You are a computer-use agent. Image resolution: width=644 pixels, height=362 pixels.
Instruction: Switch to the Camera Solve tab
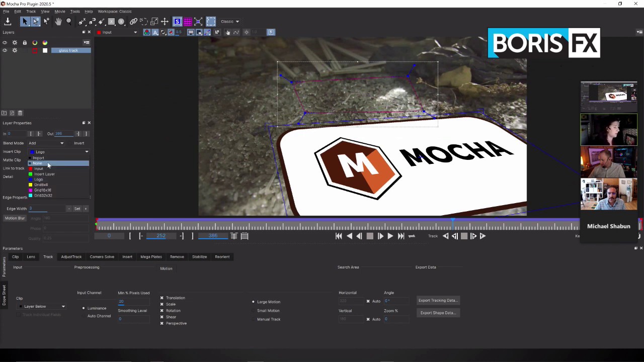pyautogui.click(x=102, y=257)
